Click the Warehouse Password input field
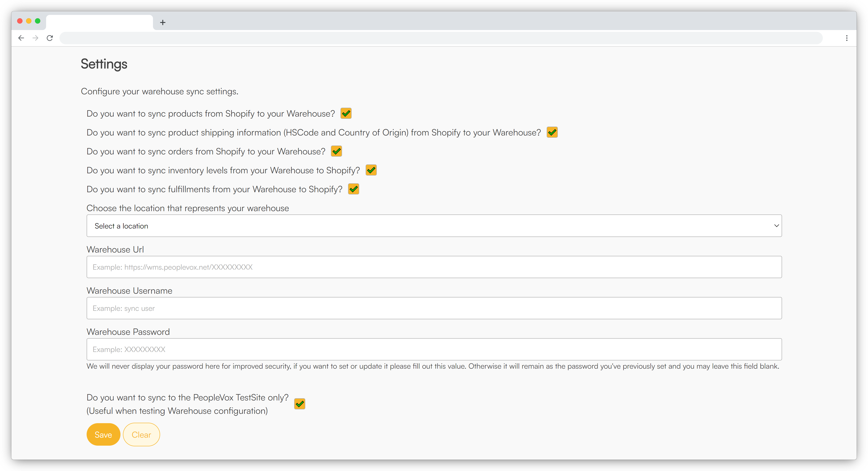The width and height of the screenshot is (868, 471). (x=434, y=349)
